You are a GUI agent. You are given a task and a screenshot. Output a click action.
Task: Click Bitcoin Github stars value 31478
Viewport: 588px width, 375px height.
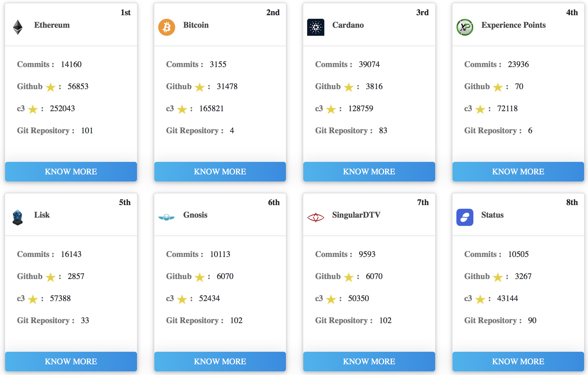pos(227,86)
